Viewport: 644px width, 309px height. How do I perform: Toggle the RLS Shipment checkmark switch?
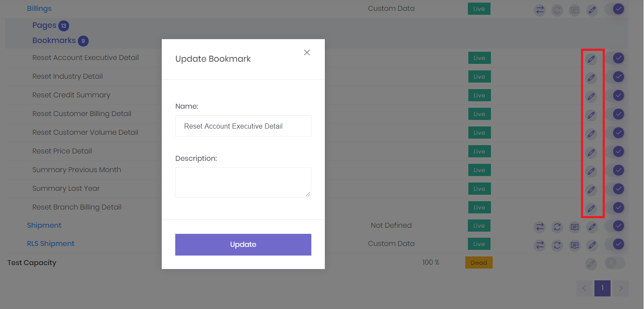(618, 245)
